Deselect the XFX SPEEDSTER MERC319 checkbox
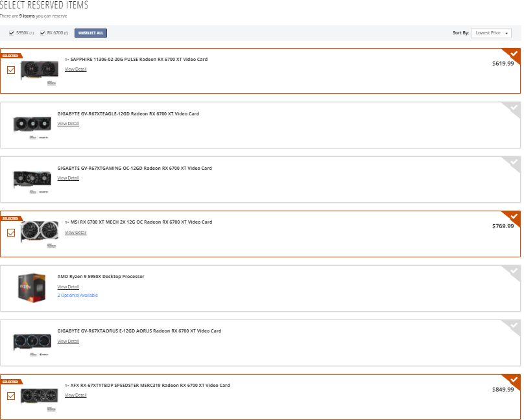The height and width of the screenshot is (420, 524). [x=11, y=395]
